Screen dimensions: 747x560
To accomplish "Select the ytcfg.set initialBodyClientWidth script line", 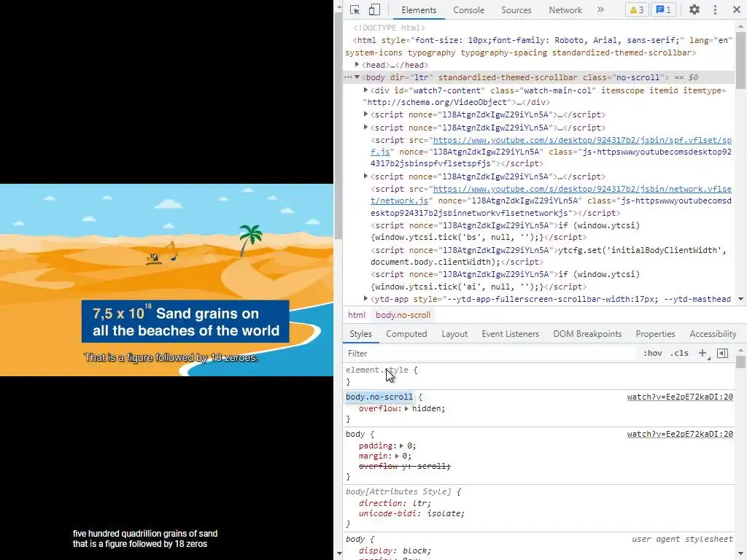I will [549, 256].
